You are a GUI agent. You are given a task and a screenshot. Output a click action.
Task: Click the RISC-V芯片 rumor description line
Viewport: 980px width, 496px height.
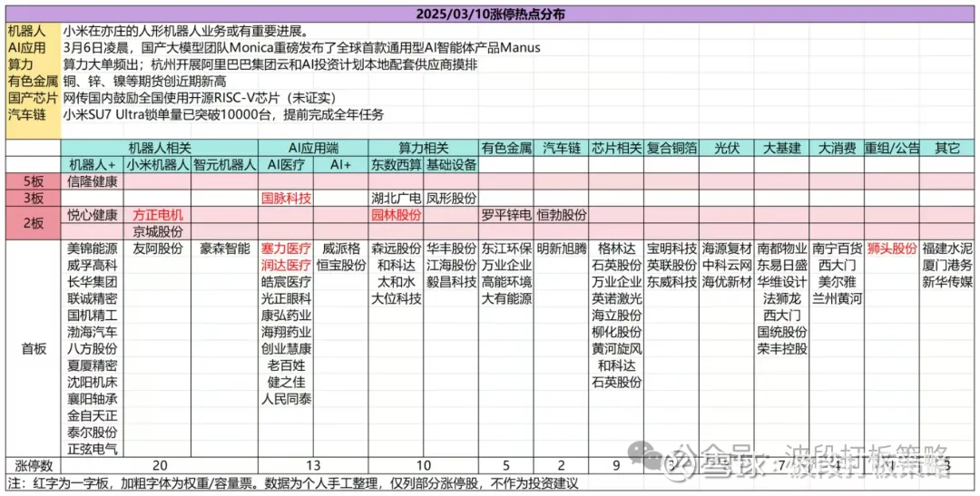[x=200, y=98]
